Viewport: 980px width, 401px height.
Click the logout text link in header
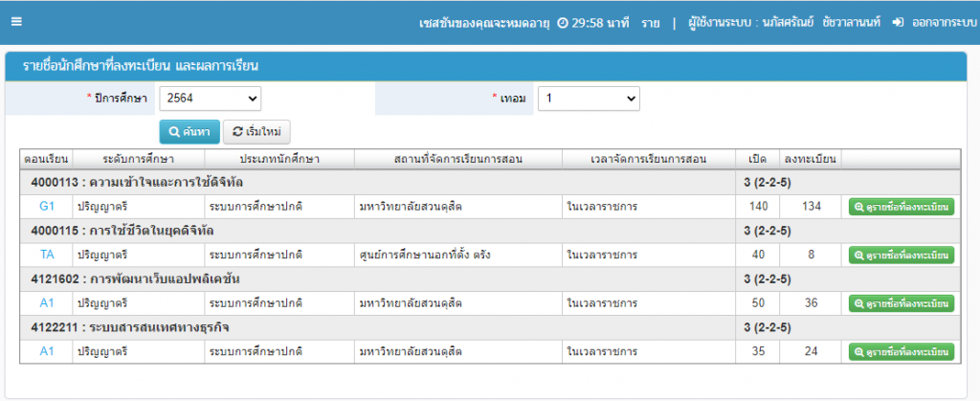[x=939, y=22]
